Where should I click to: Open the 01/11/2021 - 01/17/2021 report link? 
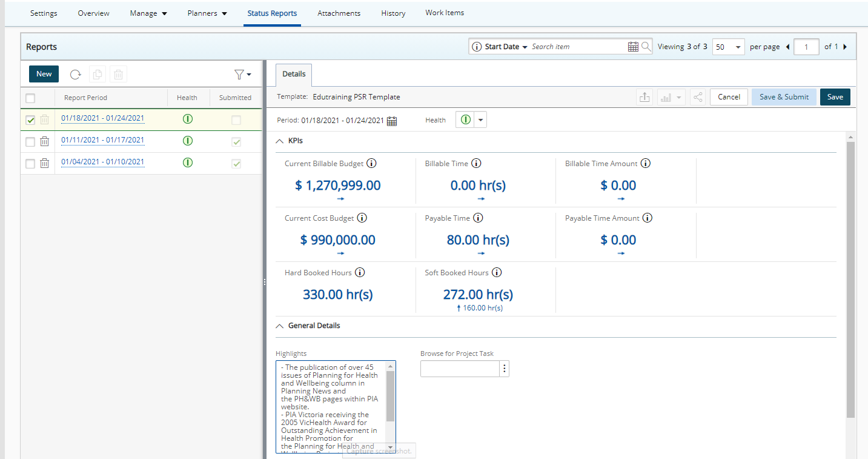point(103,140)
